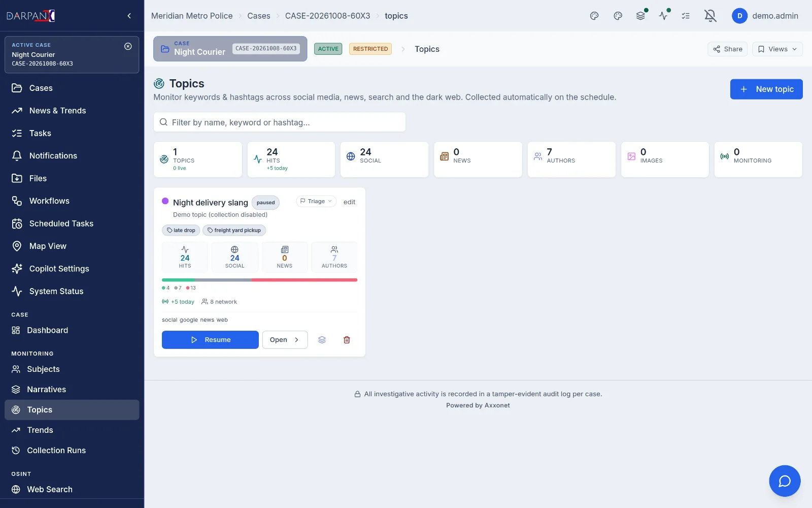Screen dimensions: 812x508
Task: Open Narratives under Monitoring
Action: click(x=72, y=390)
